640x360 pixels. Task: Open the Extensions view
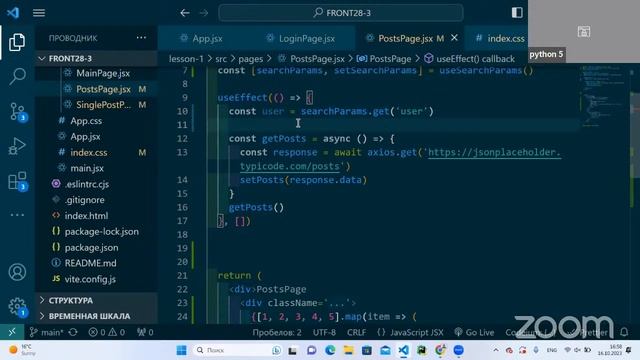(17, 181)
